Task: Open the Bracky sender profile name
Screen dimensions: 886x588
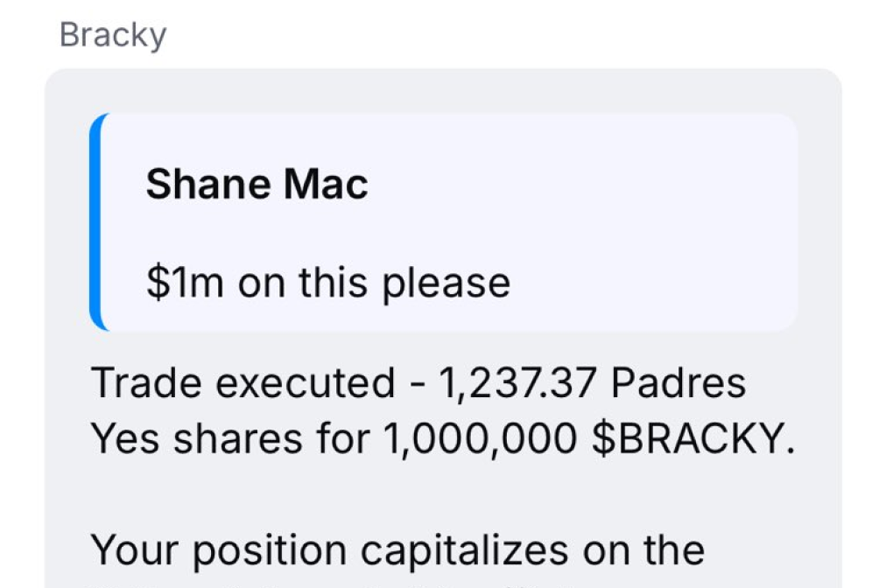Action: 112,36
